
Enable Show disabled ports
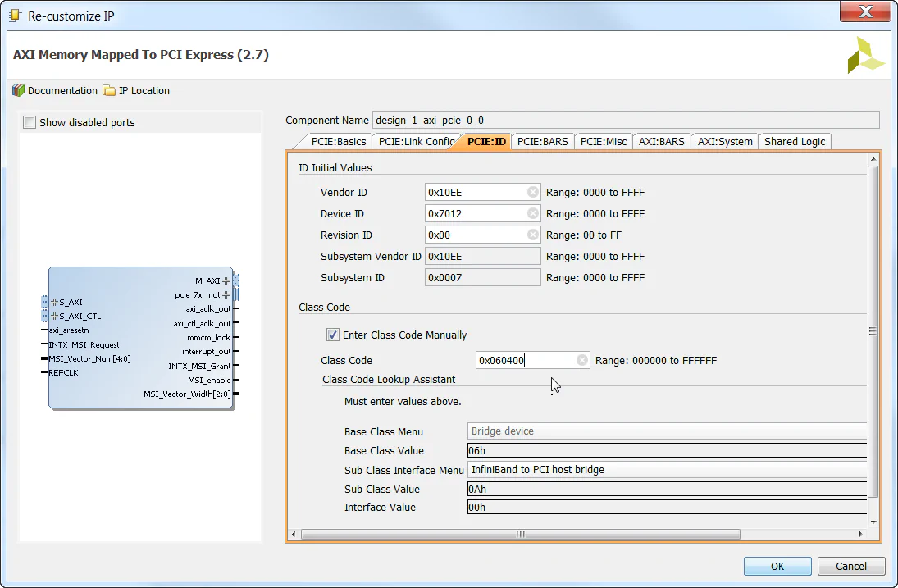30,121
